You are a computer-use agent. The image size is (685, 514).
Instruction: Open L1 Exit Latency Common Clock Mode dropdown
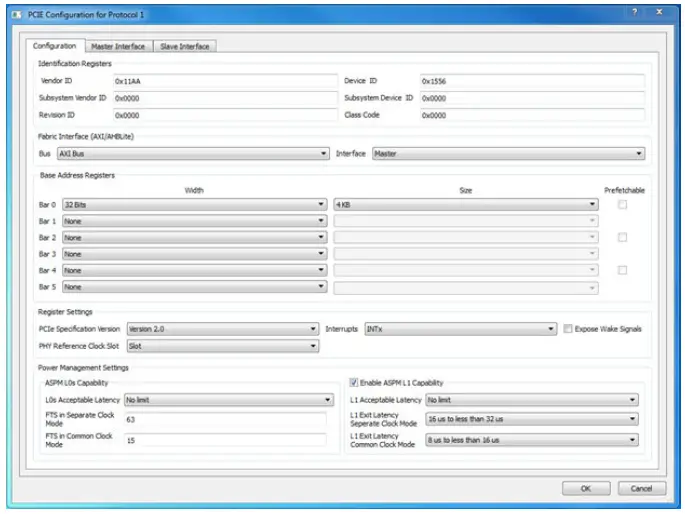[x=532, y=440]
